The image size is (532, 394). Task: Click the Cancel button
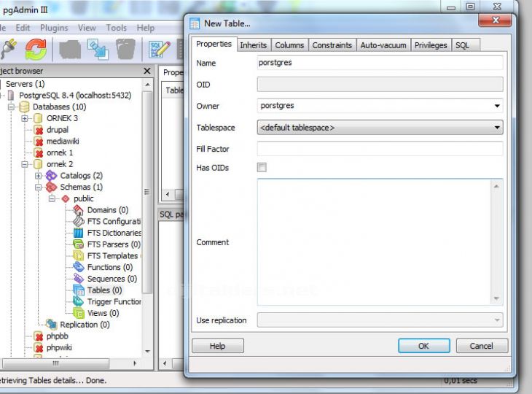tap(482, 346)
